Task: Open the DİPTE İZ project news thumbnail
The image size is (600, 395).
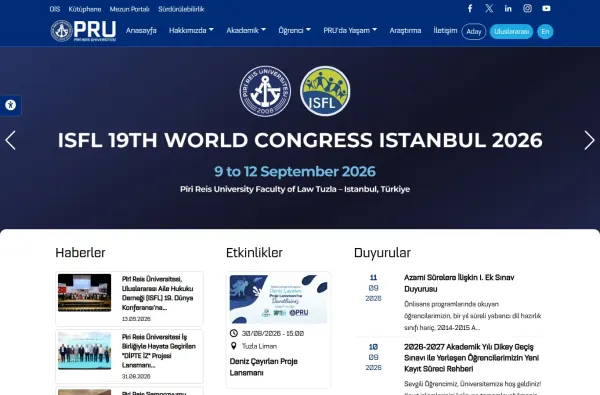Action: (x=85, y=351)
